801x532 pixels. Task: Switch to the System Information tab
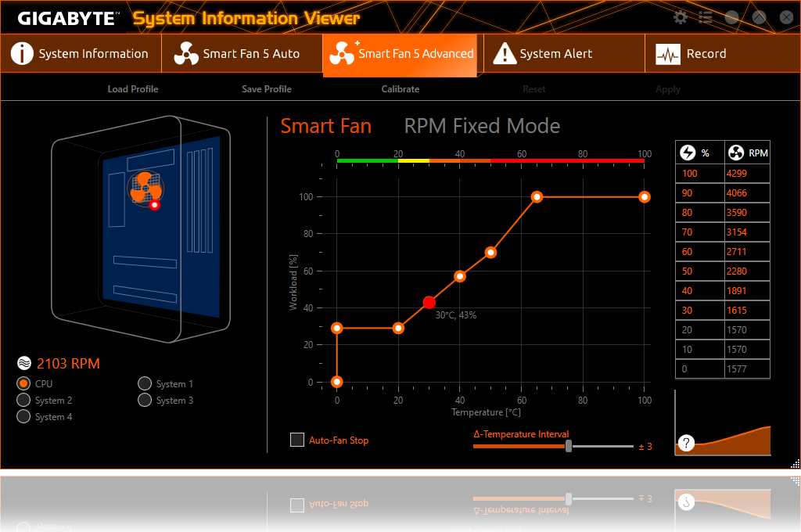tap(81, 54)
